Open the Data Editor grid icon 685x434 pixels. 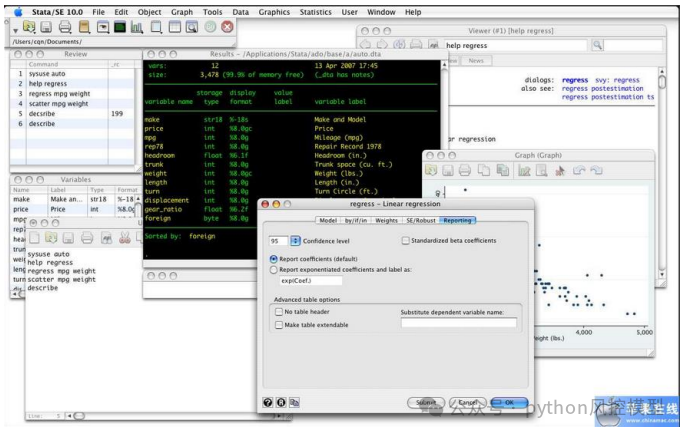tap(174, 27)
